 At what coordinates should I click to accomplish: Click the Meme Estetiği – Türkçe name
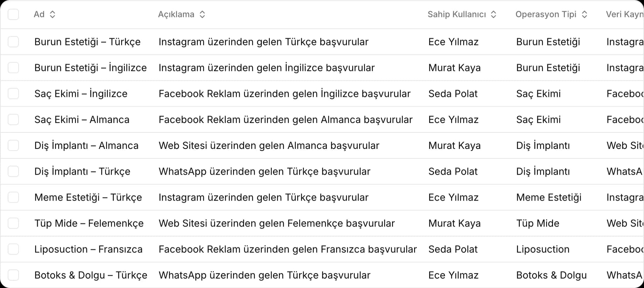click(88, 197)
